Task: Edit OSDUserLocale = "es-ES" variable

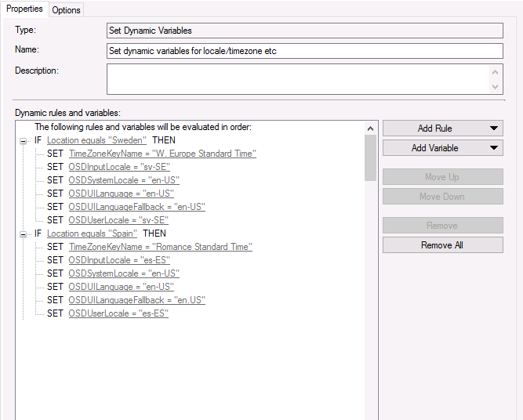Action: (x=118, y=313)
